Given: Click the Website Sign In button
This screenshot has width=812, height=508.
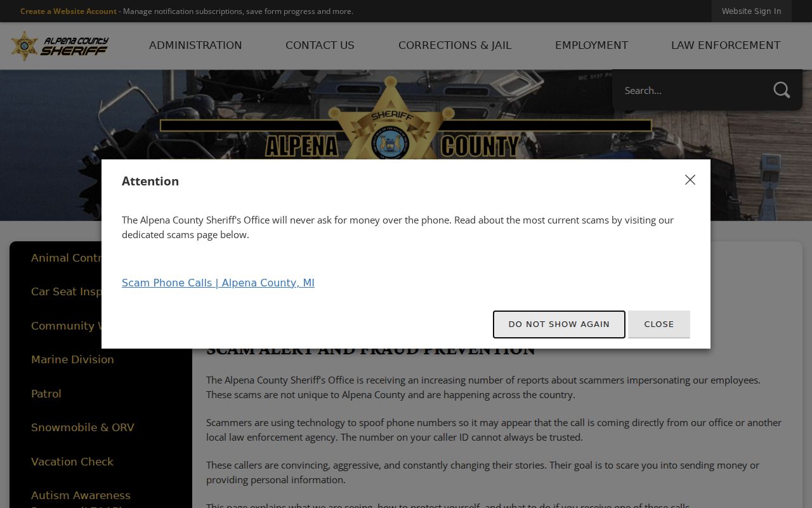Looking at the screenshot, I should (751, 11).
